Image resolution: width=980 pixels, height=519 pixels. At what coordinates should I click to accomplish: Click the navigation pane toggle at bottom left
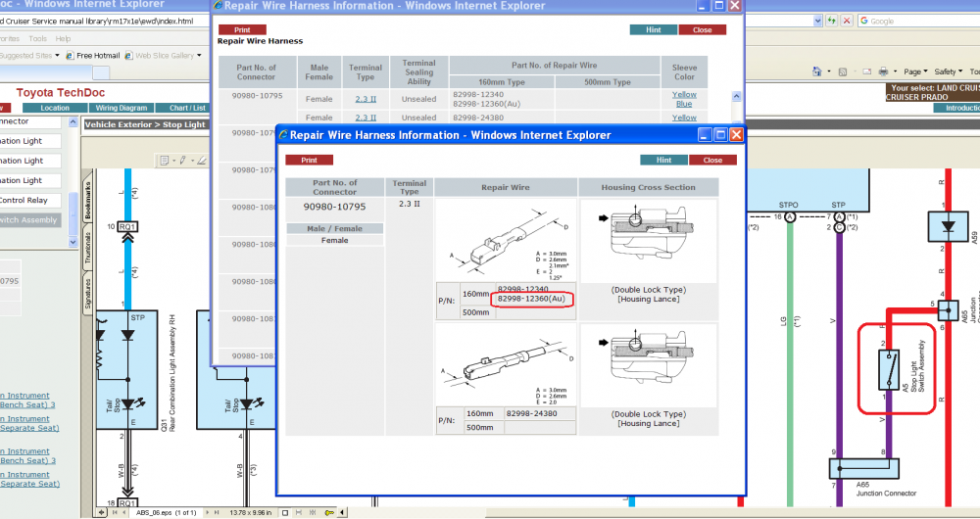[x=101, y=513]
